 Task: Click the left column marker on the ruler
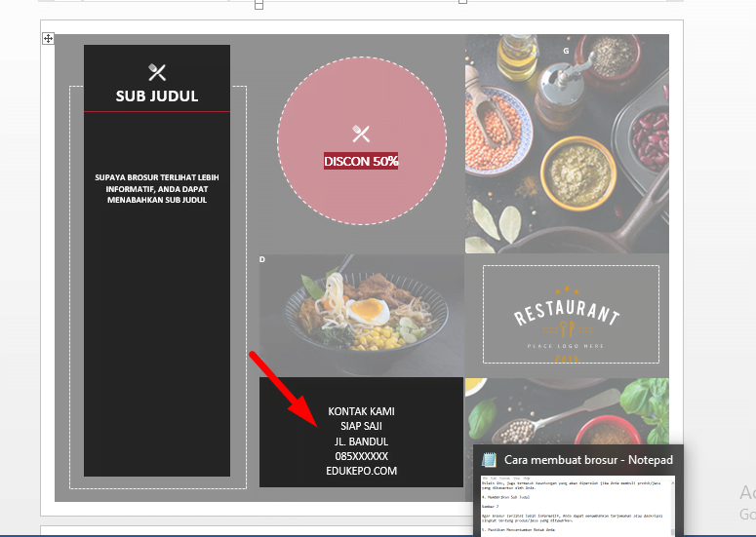click(x=259, y=4)
